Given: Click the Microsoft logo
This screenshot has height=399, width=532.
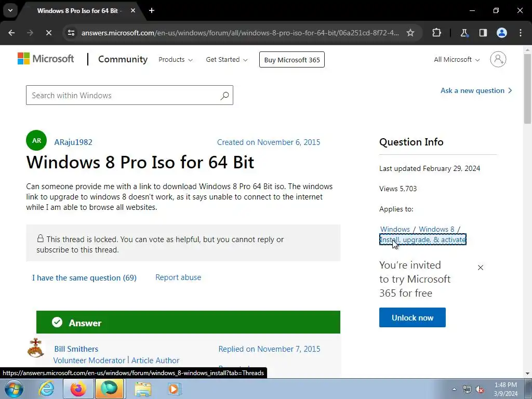Looking at the screenshot, I should coord(46,59).
